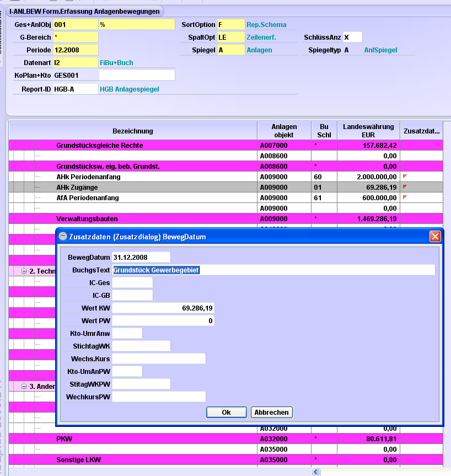Select the PKW row
This screenshot has width=451, height=476.
pyautogui.click(x=226, y=438)
